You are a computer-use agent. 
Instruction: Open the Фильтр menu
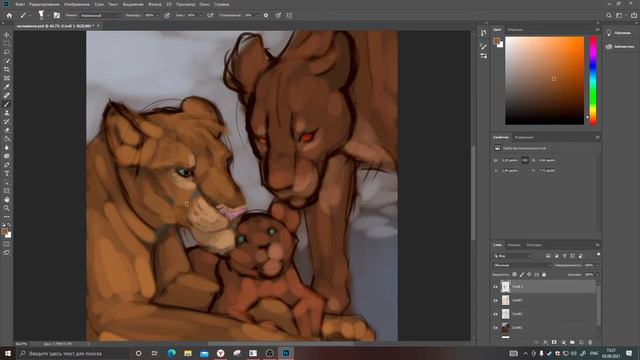155,4
